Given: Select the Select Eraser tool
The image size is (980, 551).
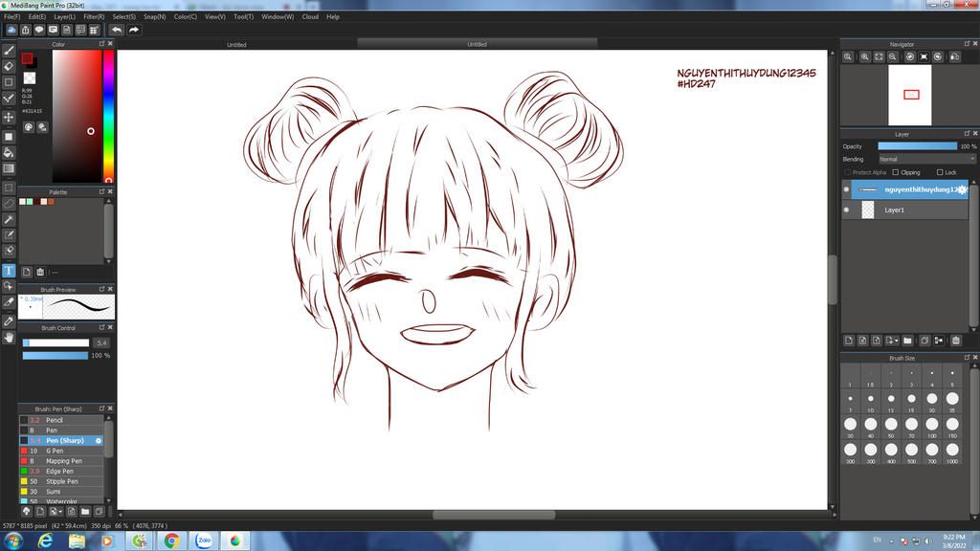Looking at the screenshot, I should 9,252.
